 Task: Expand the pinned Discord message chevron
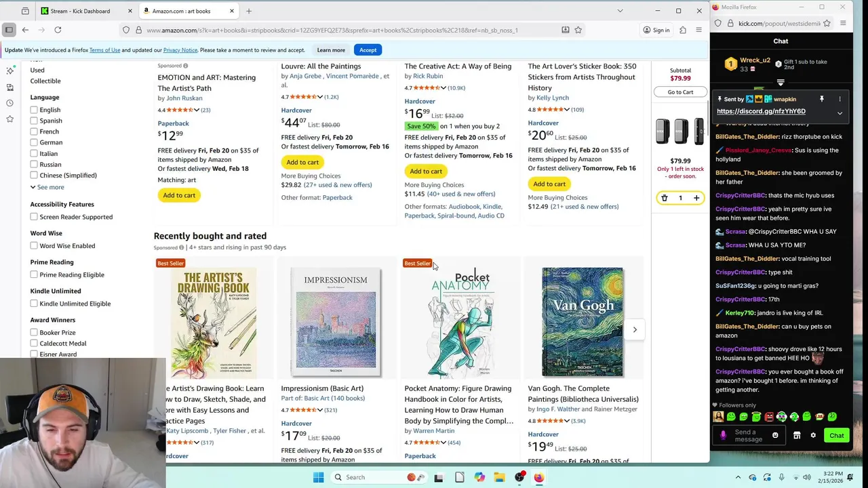(x=840, y=113)
